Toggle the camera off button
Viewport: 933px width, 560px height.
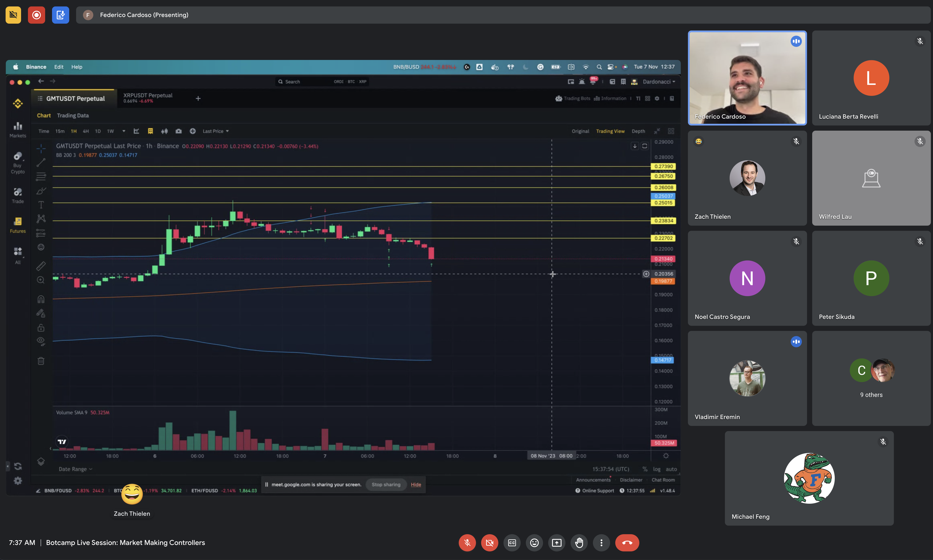coord(490,543)
